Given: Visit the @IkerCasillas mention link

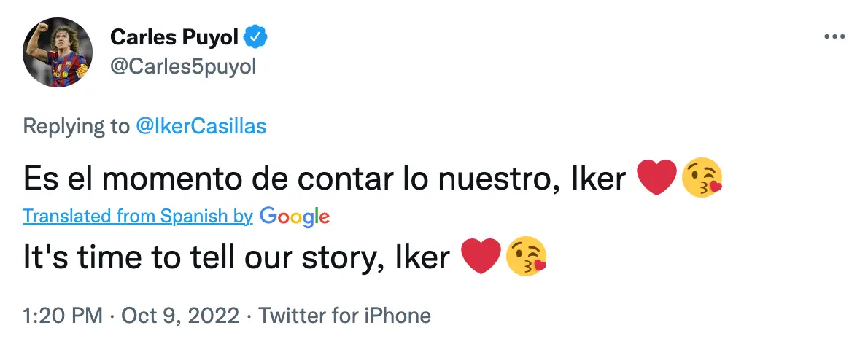Looking at the screenshot, I should 201,126.
